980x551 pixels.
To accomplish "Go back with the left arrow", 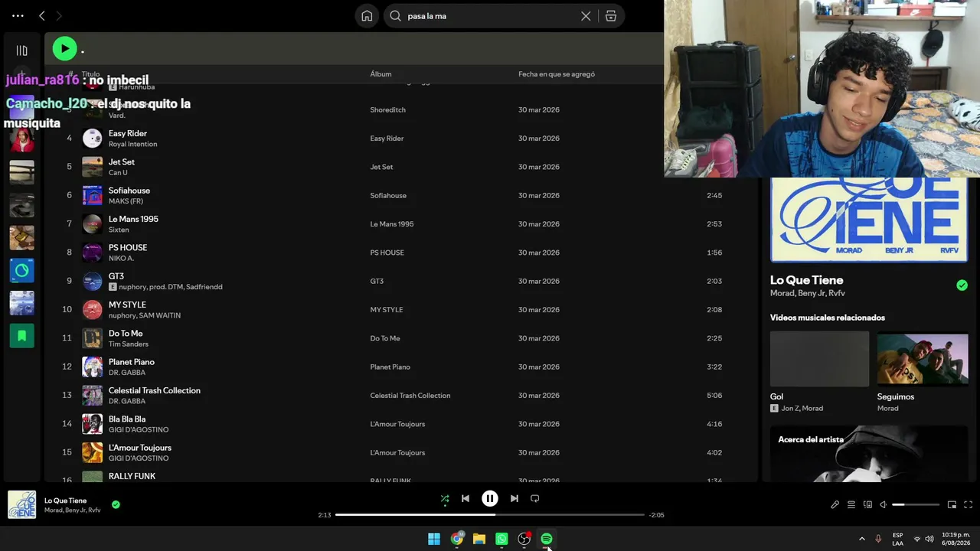I will point(42,16).
